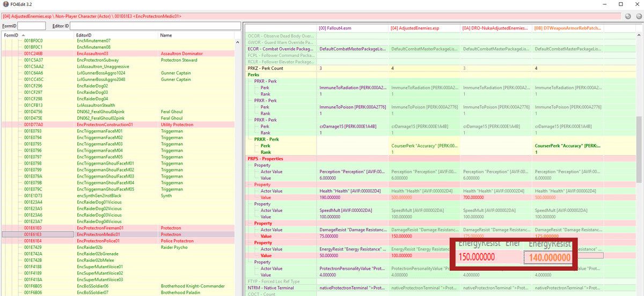Click the Perks section label

point(253,75)
